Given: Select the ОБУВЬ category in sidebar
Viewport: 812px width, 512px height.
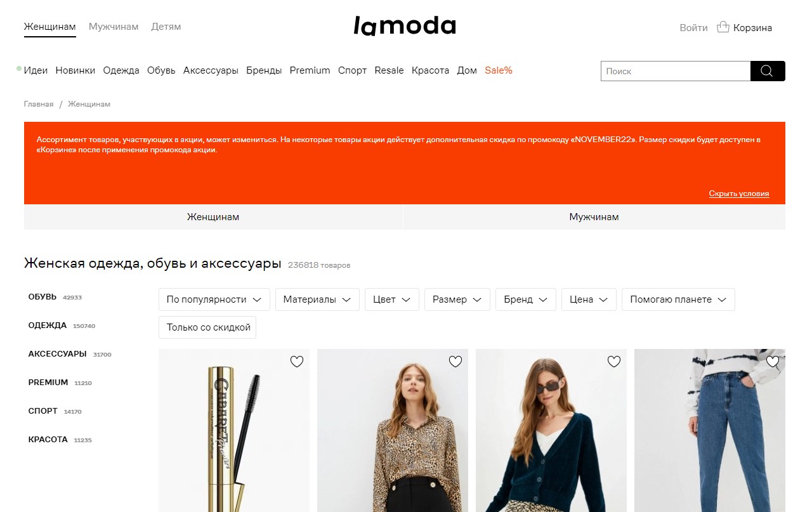Looking at the screenshot, I should [43, 297].
